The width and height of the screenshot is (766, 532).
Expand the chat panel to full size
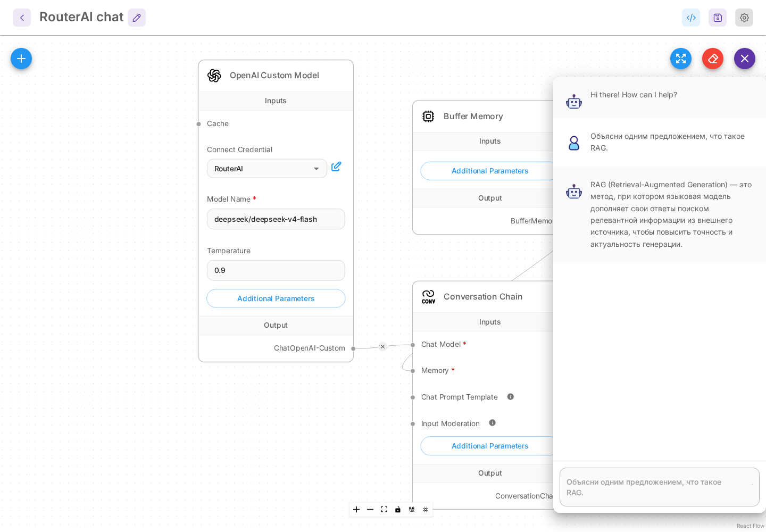(681, 59)
